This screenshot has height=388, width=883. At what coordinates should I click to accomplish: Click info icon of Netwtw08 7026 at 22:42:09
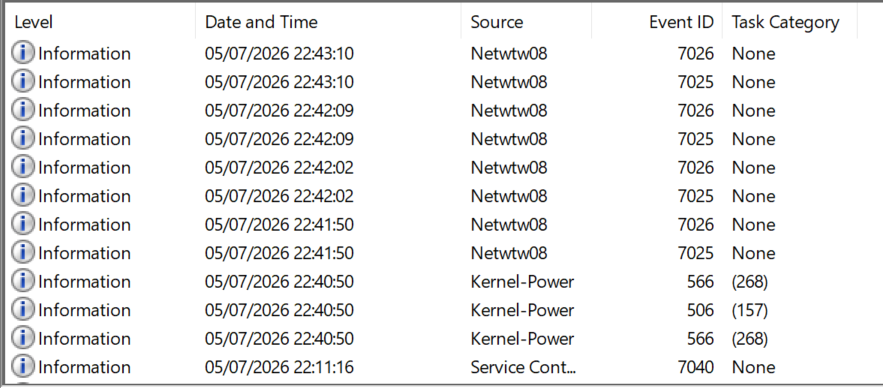[23, 110]
